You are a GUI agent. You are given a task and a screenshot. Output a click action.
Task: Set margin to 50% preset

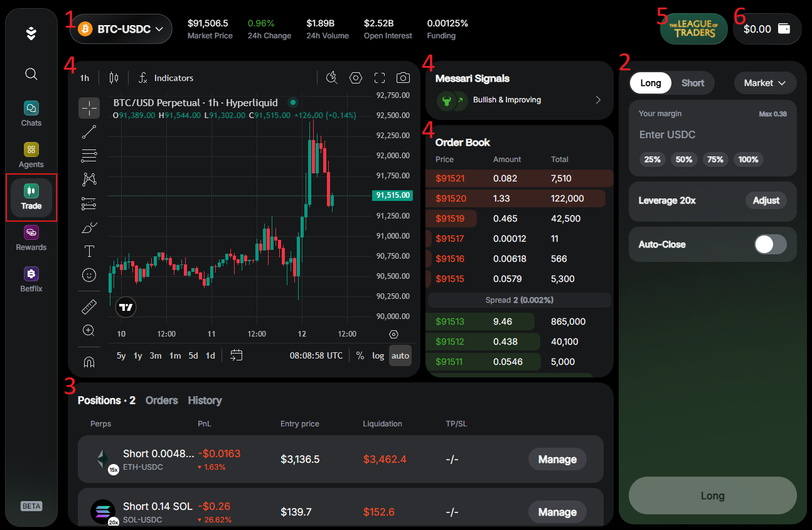coord(684,160)
